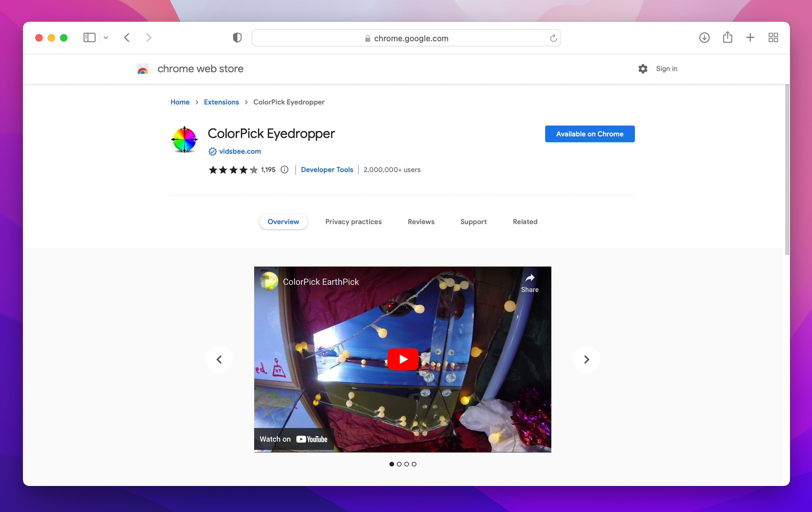This screenshot has height=512, width=812.
Task: Click the Available on Chrome button
Action: [589, 134]
